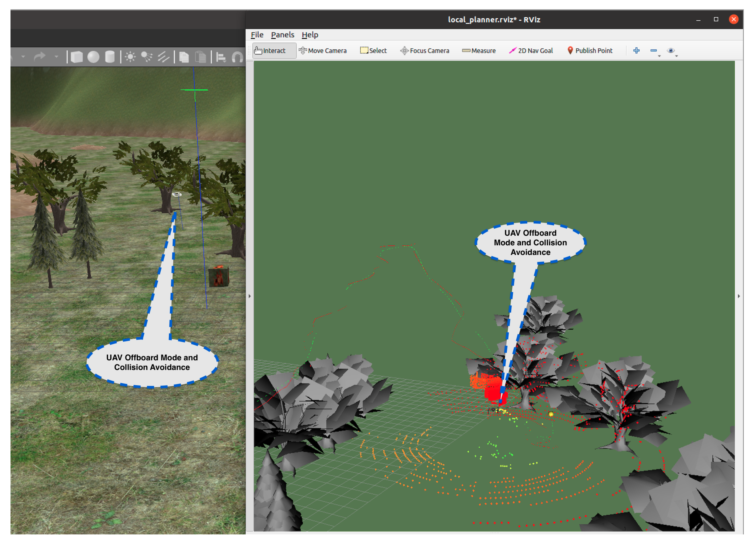
Task: Insert a sphere shape in Gazebo
Action: (x=93, y=57)
